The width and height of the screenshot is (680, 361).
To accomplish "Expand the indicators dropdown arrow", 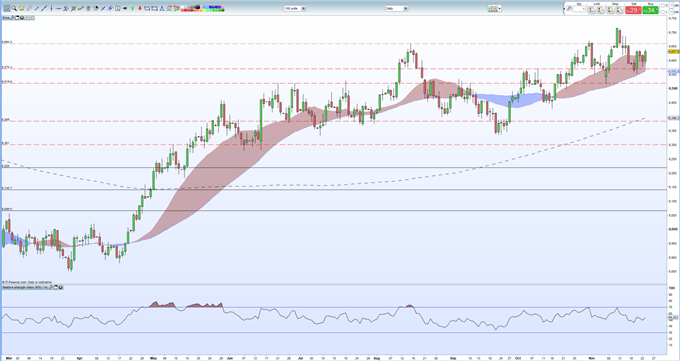I will (500, 8).
